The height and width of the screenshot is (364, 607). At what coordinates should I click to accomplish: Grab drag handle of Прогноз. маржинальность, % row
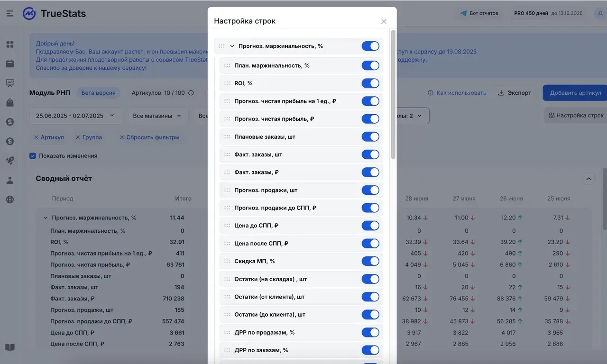click(x=221, y=46)
